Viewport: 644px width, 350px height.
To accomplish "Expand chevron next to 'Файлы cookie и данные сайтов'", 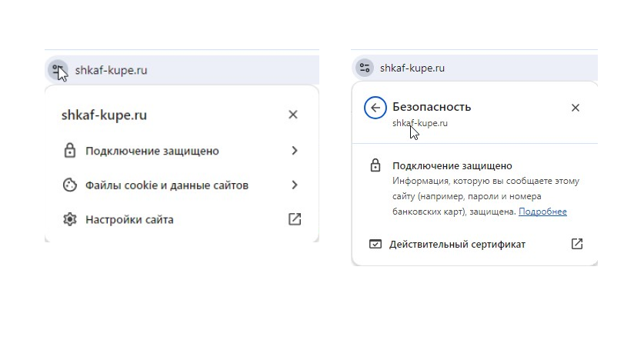I will tap(295, 185).
